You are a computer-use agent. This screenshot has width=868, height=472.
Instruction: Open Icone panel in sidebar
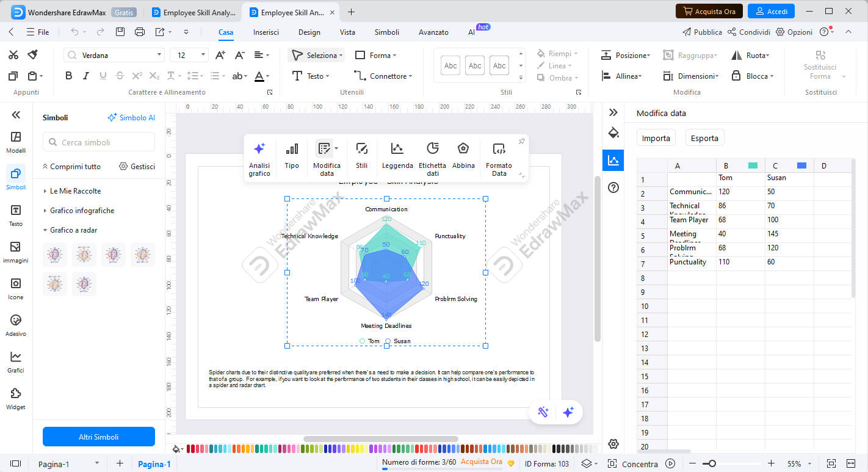tap(16, 289)
